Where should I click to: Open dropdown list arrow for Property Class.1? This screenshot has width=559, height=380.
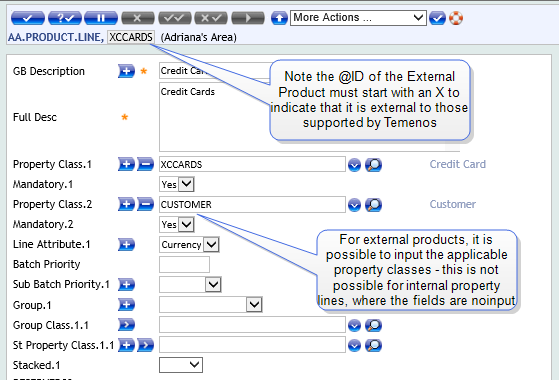(x=354, y=165)
